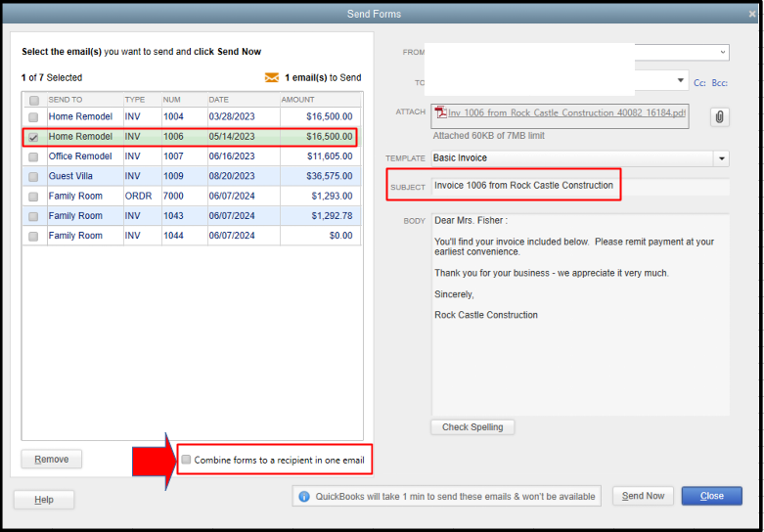Click the Remove button
This screenshot has height=532, width=764.
[x=52, y=459]
